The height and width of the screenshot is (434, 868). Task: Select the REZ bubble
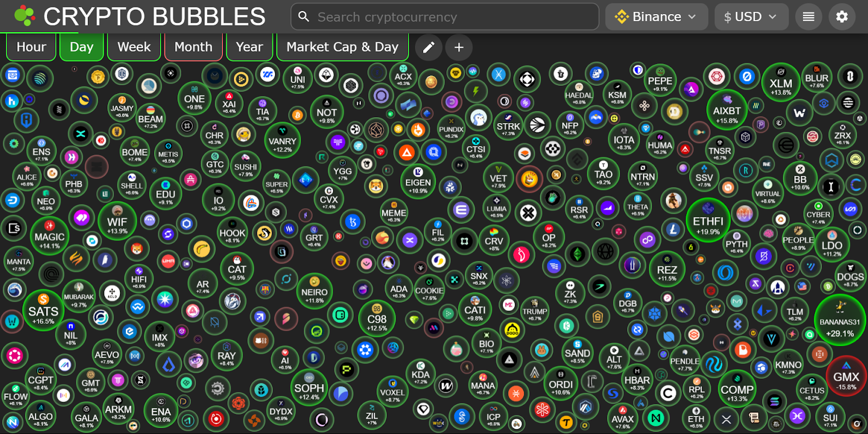(x=667, y=269)
